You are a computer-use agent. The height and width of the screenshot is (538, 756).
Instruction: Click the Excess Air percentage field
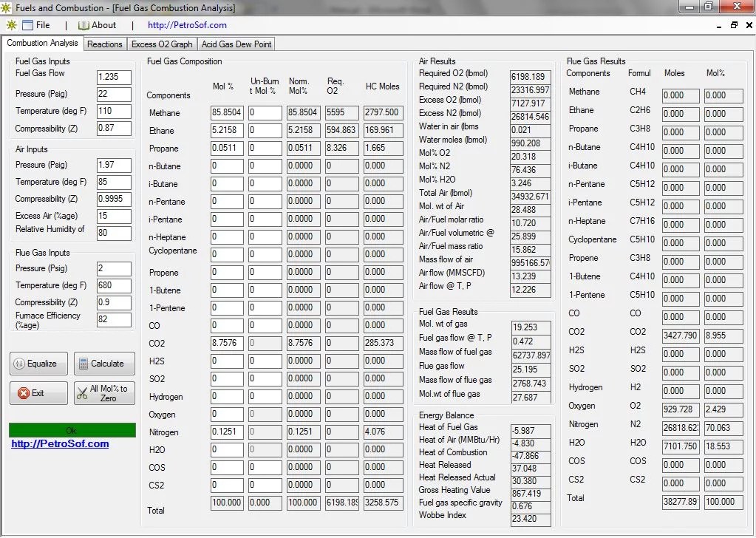coord(114,216)
